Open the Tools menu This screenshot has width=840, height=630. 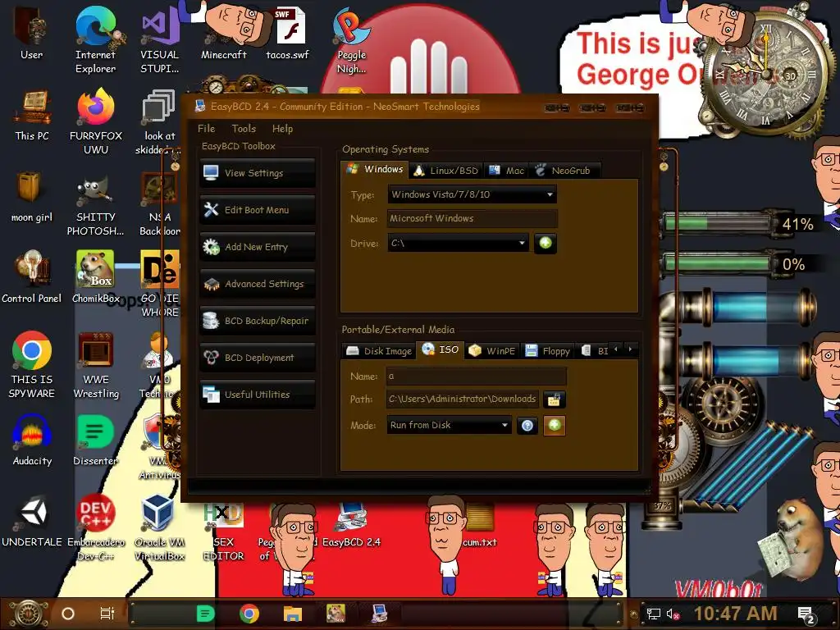point(244,129)
